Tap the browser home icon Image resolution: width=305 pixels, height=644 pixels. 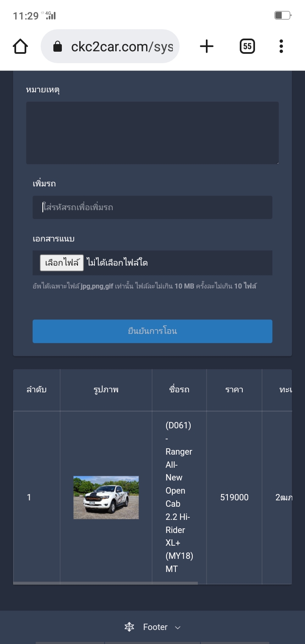click(x=20, y=46)
